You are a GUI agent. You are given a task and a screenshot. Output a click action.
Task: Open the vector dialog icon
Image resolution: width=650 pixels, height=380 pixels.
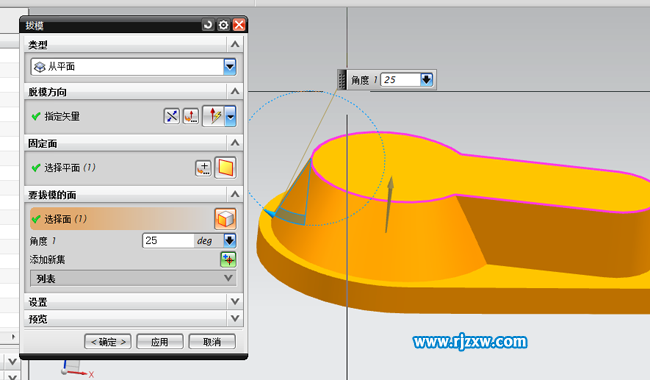point(191,116)
